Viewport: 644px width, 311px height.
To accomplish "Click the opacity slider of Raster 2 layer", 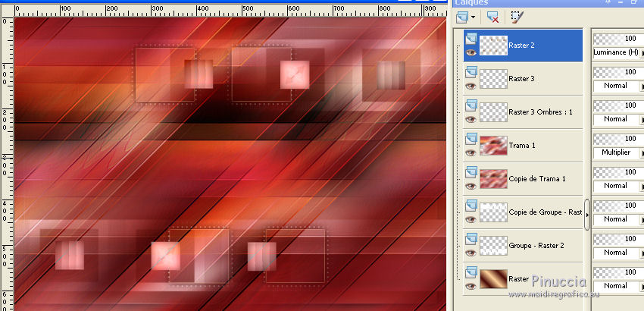I will (x=618, y=39).
